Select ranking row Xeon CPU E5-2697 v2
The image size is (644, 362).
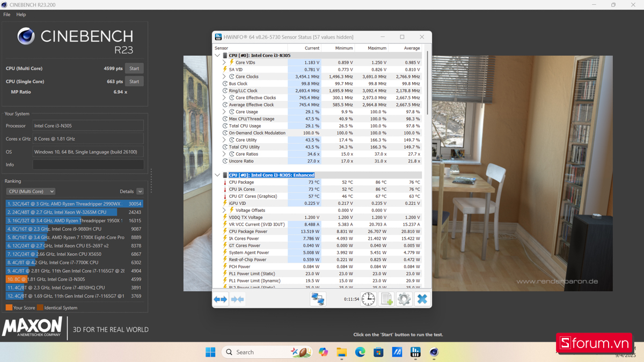click(x=75, y=246)
